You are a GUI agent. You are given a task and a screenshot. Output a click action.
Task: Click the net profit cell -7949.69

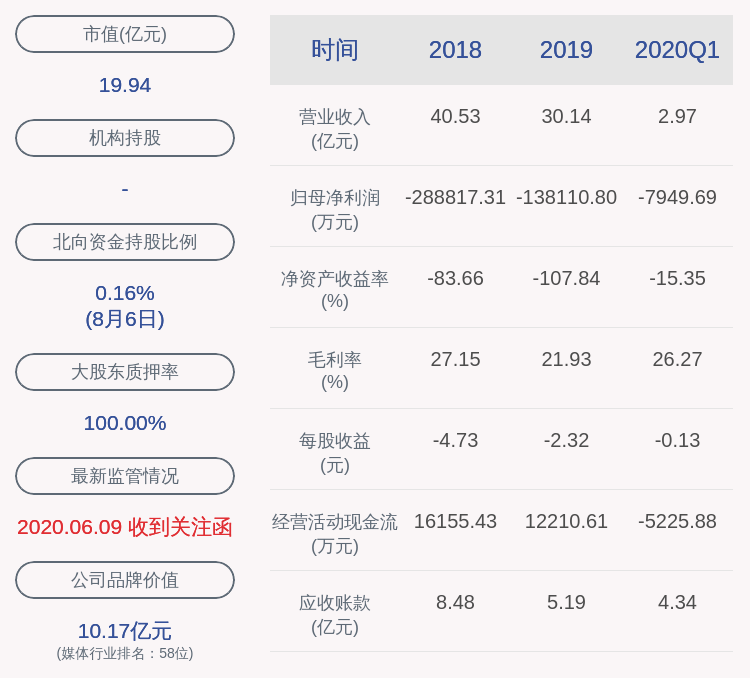click(677, 198)
